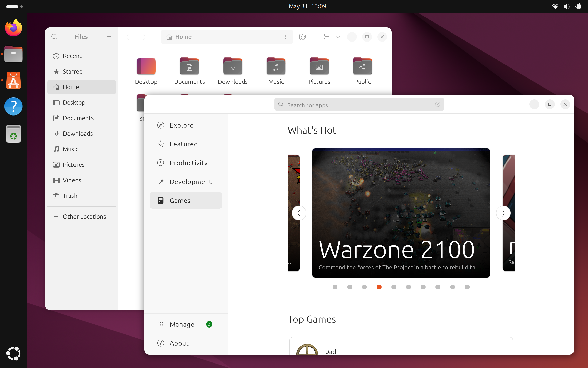The height and width of the screenshot is (368, 588).
Task: Jump to the first carousel dot
Action: tap(335, 287)
